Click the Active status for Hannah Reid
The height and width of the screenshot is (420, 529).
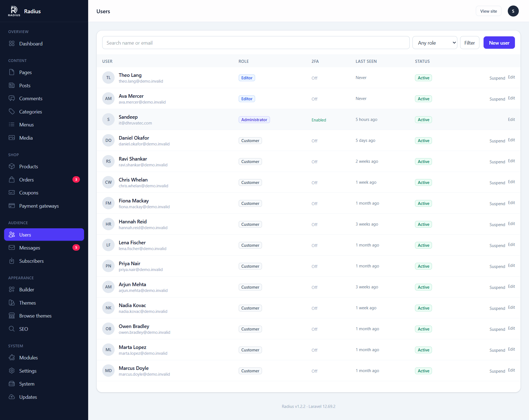click(x=423, y=224)
